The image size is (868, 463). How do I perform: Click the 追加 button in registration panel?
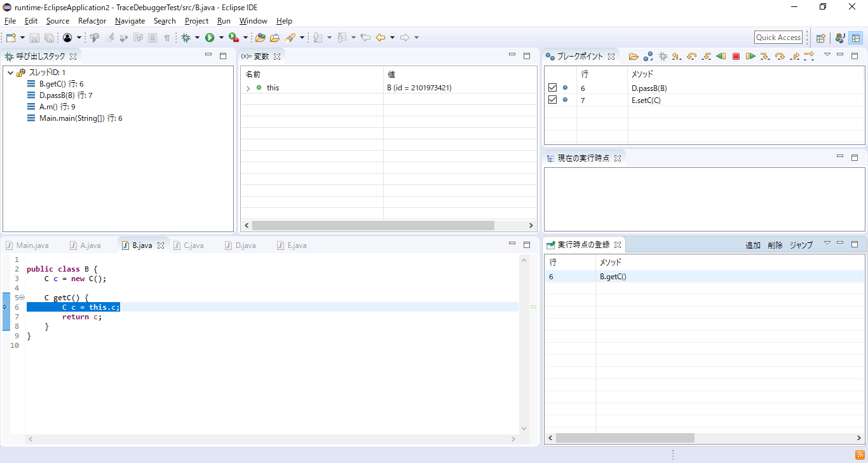[753, 245]
